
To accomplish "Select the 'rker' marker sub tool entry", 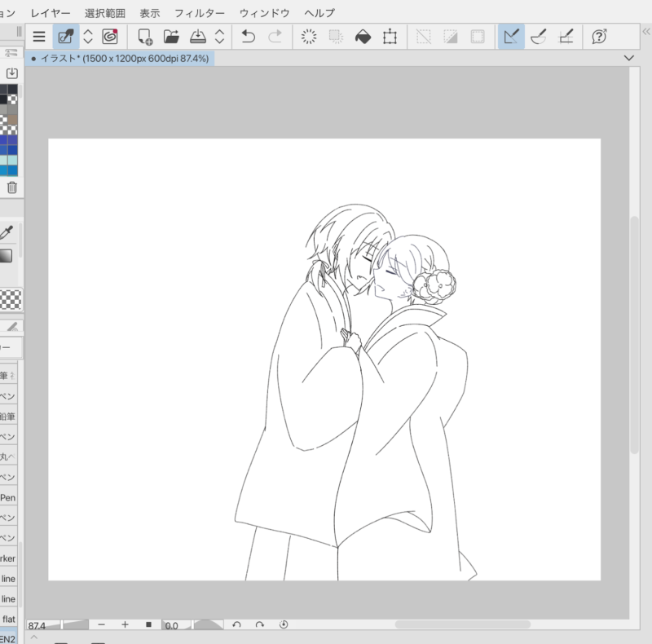I will pyautogui.click(x=8, y=558).
